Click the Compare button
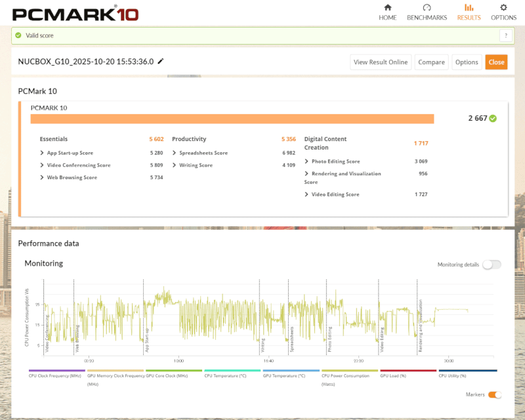525x420 pixels. (x=431, y=62)
